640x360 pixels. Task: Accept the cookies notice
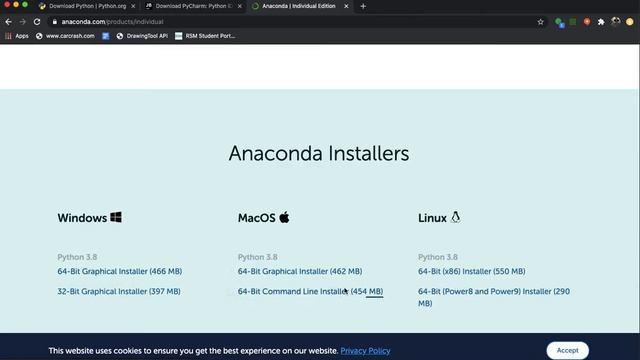point(567,350)
